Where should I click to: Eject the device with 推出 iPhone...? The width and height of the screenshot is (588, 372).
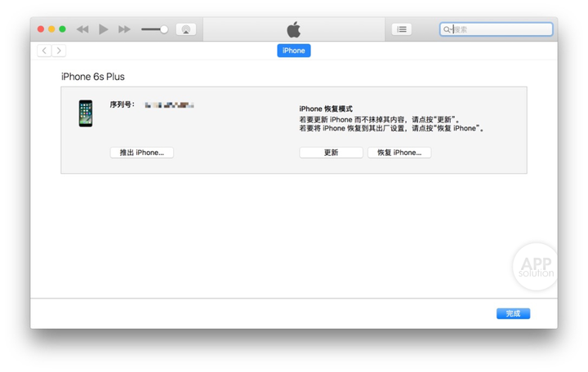tap(142, 153)
